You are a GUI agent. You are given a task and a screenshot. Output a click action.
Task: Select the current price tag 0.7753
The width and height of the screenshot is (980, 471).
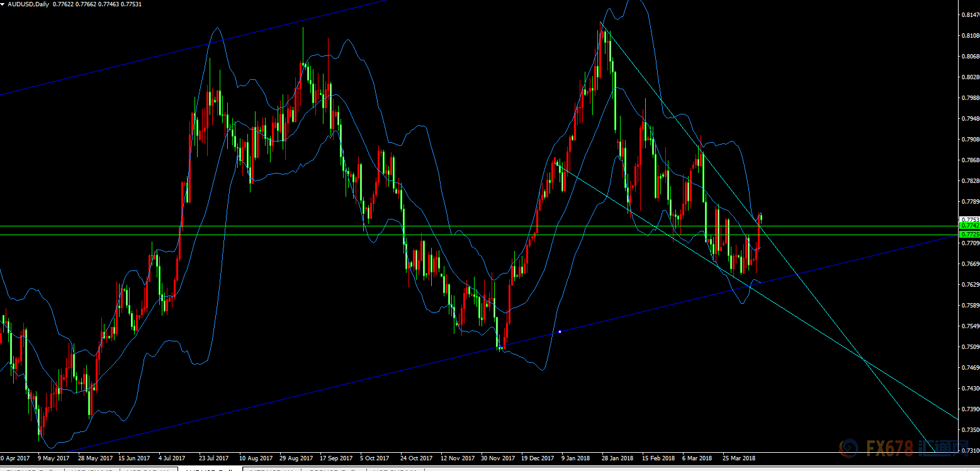coord(969,219)
